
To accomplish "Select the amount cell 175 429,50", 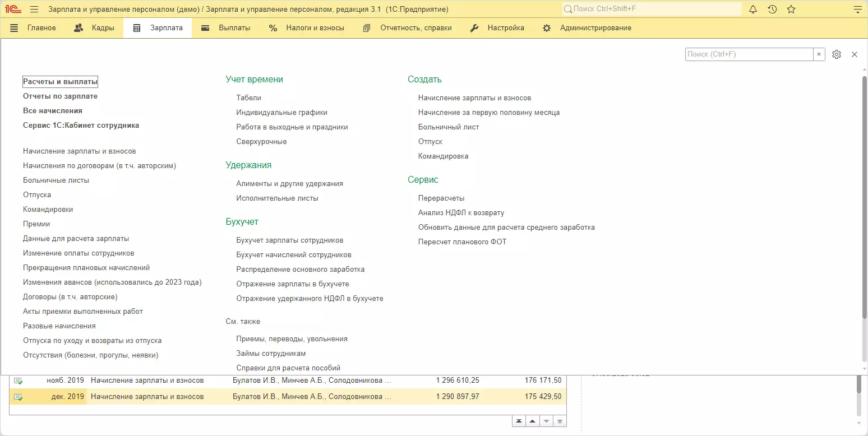I will click(x=543, y=397).
